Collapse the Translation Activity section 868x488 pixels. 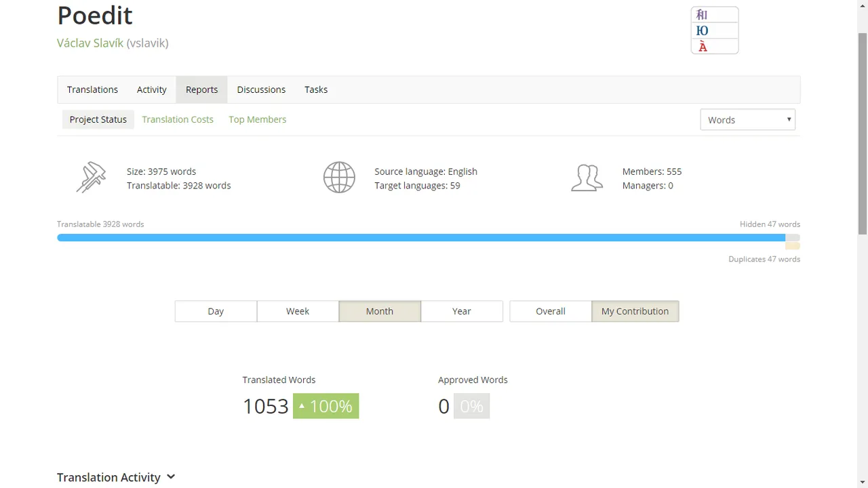click(x=171, y=477)
